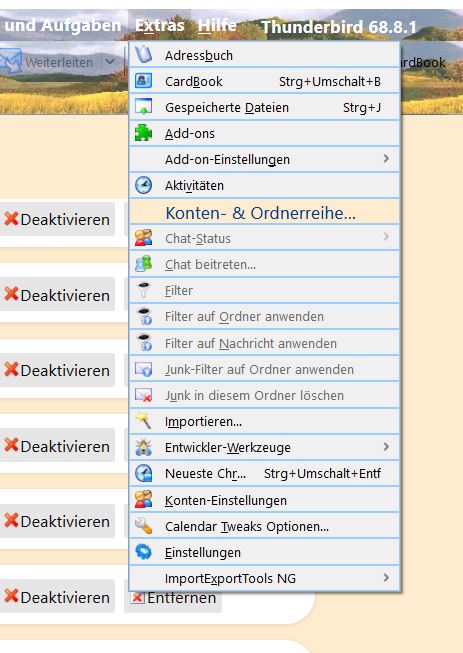This screenshot has width=463, height=653.
Task: Click the Chat beitreten icon
Action: 143,264
